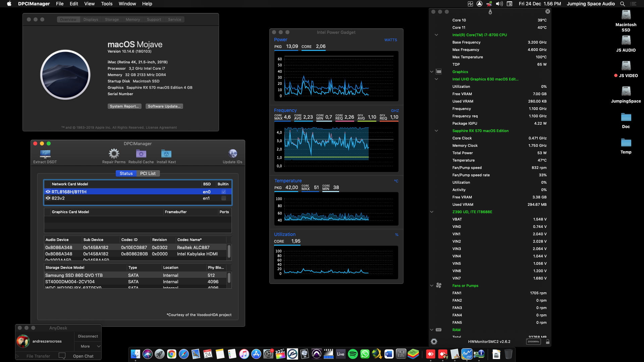Click the Update IDs globe icon
Screen dimensions: 644x362
click(x=232, y=153)
